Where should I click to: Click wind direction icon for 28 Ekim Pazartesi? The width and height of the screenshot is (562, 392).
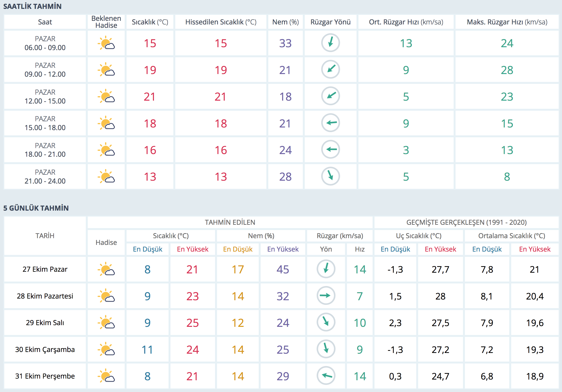(x=326, y=296)
